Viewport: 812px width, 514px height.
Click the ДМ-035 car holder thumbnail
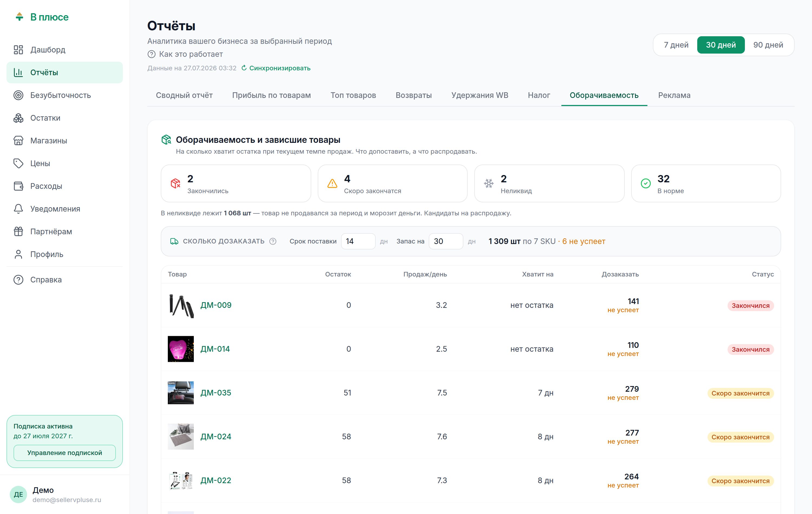(x=181, y=393)
